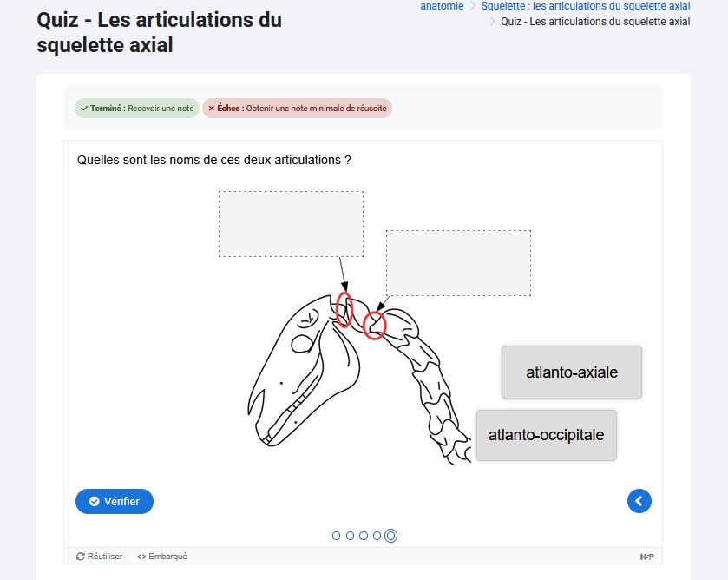Click the Échec failure status badge
Screen dimensions: 728x580
297,109
